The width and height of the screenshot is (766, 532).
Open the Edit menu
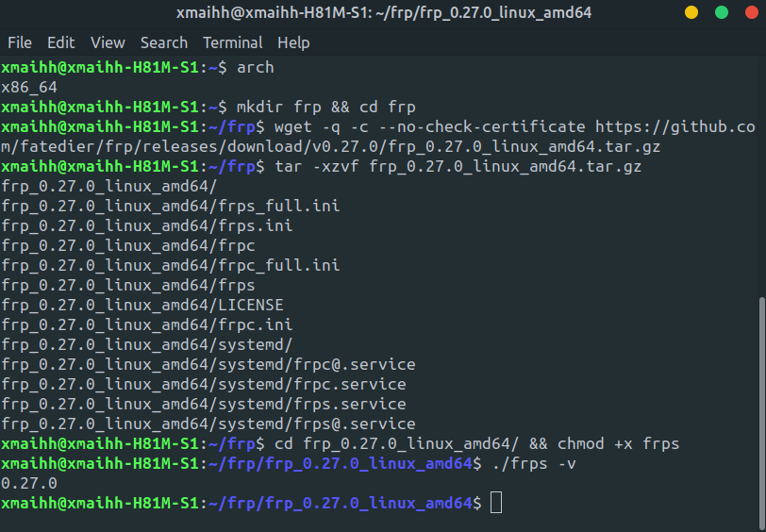[61, 42]
